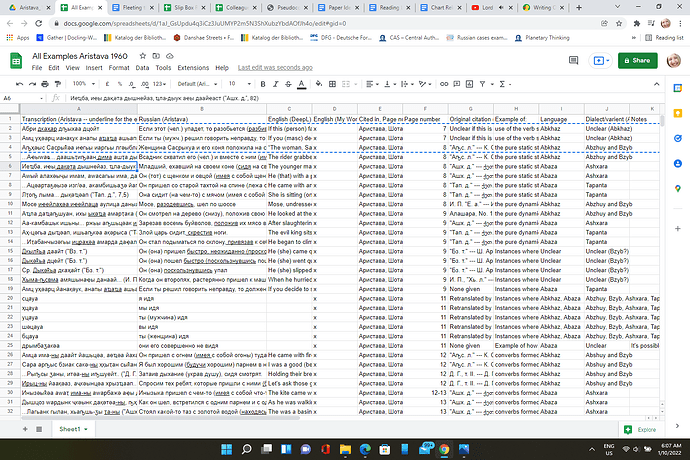The width and height of the screenshot is (690, 460).
Task: Open the Data menu
Action: (x=142, y=68)
